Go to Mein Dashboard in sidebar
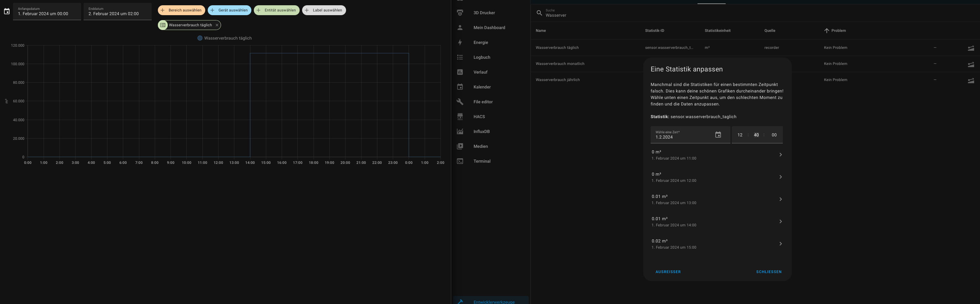Viewport: 980px width, 304px height. pos(489,28)
